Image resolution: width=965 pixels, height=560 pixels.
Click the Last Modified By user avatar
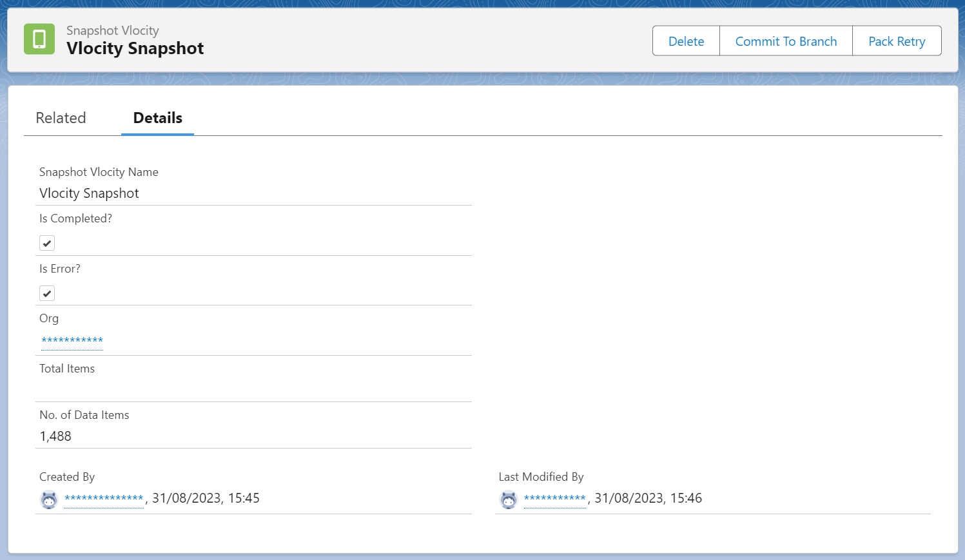pos(509,499)
